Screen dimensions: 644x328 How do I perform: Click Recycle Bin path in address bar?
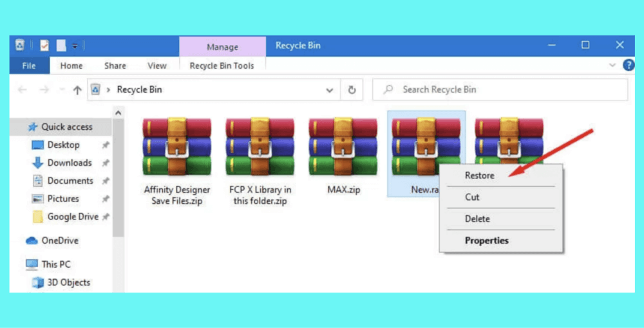click(140, 89)
